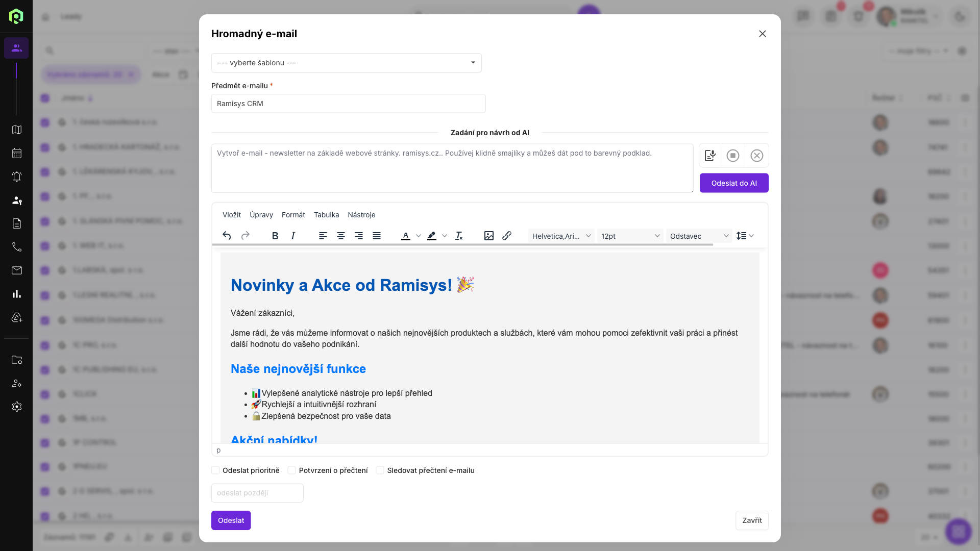Stop AI generation with the stop icon
The width and height of the screenshot is (980, 551).
pos(733,156)
